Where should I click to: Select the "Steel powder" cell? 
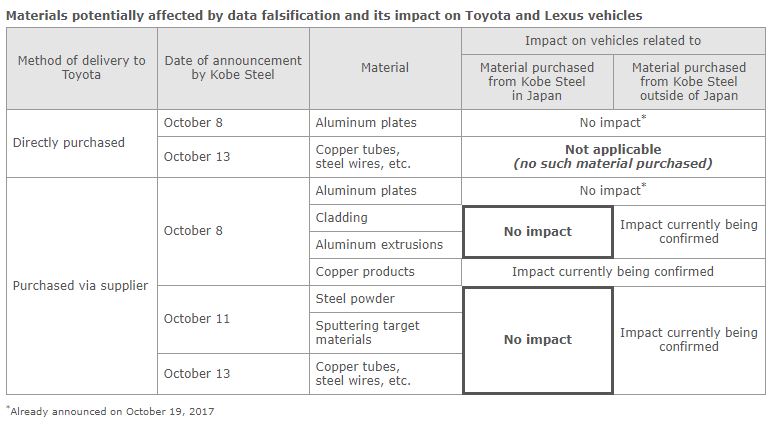point(355,298)
